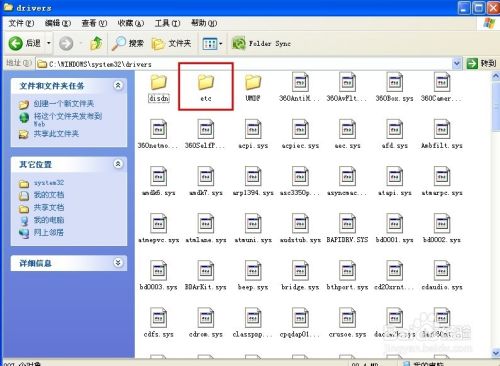The image size is (500, 366).
Task: Select the bd0003.sys file
Action: pos(159,276)
